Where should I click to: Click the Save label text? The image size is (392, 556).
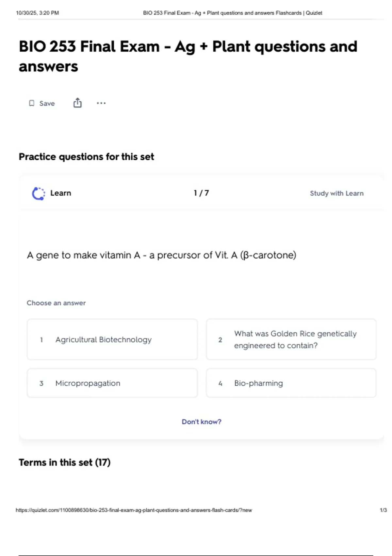47,103
